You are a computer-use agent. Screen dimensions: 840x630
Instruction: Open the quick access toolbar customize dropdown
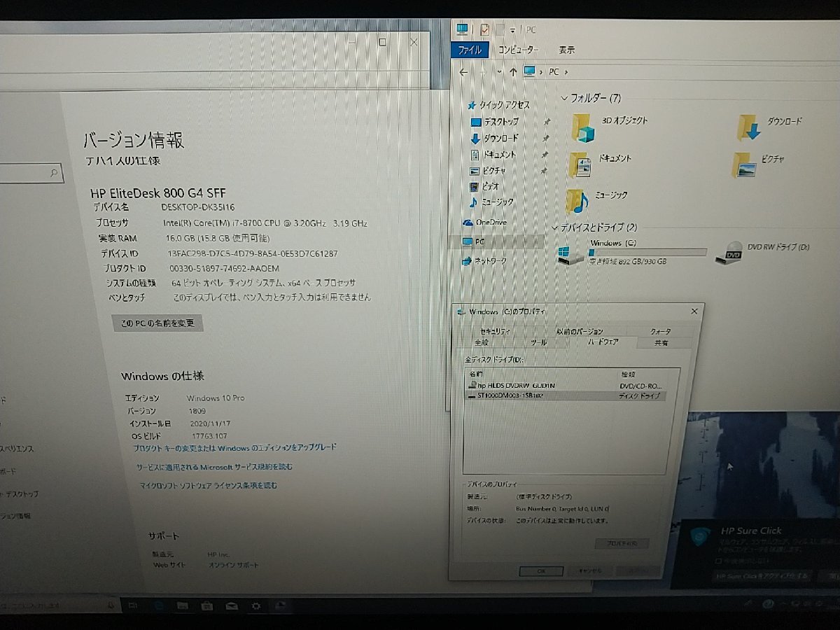512,30
